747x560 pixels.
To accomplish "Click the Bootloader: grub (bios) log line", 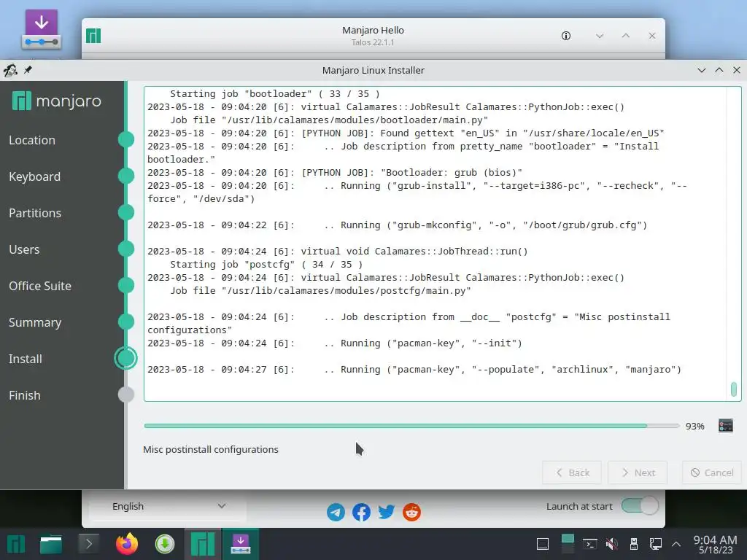I will (335, 172).
